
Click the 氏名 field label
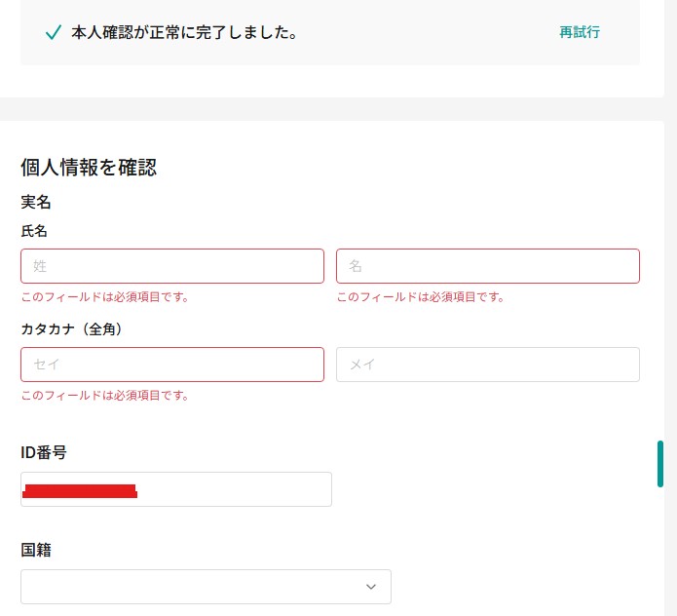point(34,231)
